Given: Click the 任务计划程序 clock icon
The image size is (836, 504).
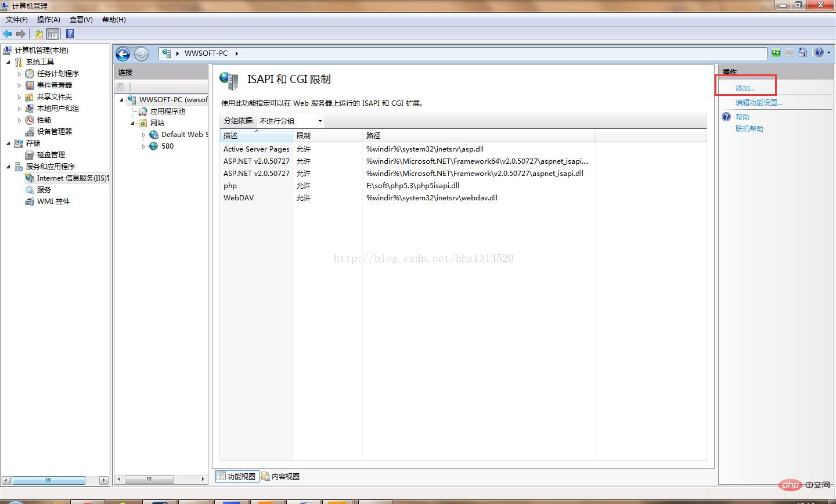Looking at the screenshot, I should coord(30,74).
